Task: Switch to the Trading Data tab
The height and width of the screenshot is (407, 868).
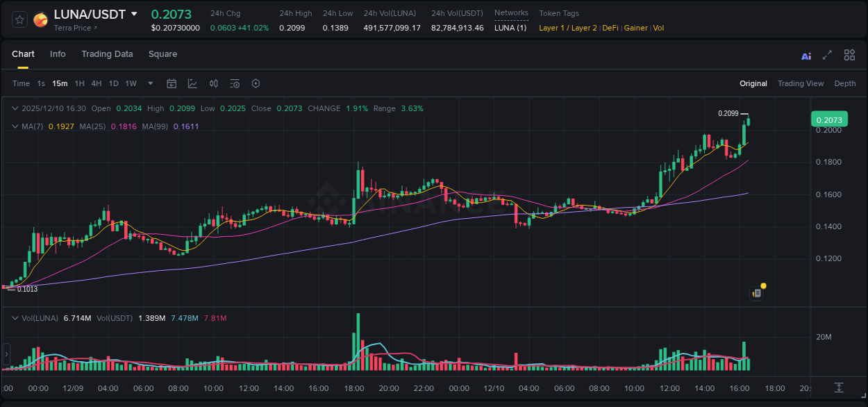Action: click(x=107, y=53)
